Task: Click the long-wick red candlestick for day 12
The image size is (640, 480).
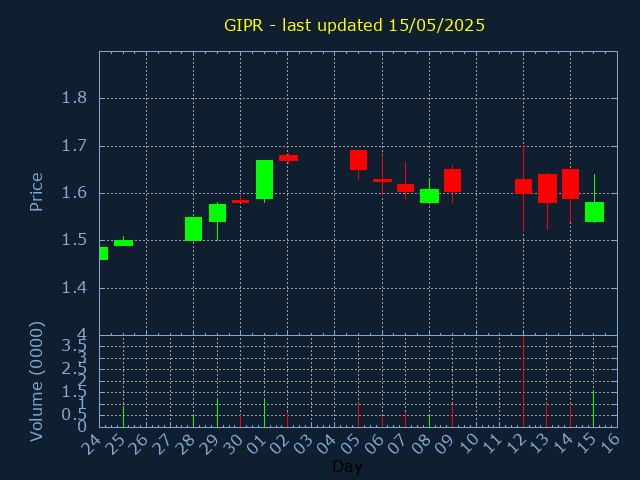Action: tap(523, 186)
